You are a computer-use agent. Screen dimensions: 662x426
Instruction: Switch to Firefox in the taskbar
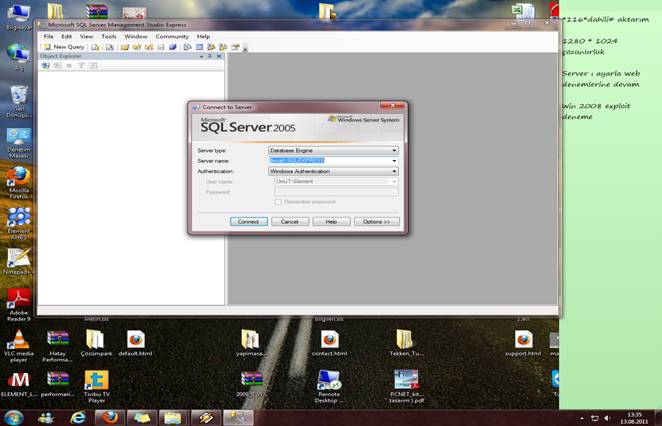tap(110, 418)
